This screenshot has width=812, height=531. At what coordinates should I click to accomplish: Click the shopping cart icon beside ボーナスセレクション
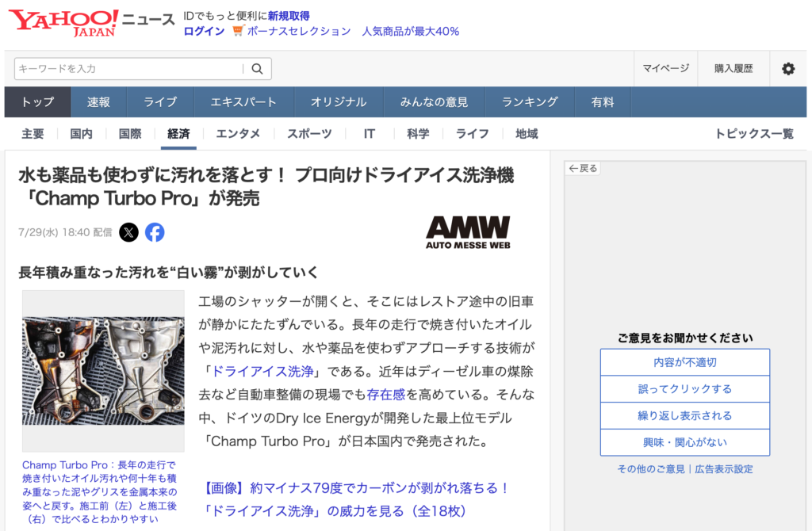(x=238, y=31)
